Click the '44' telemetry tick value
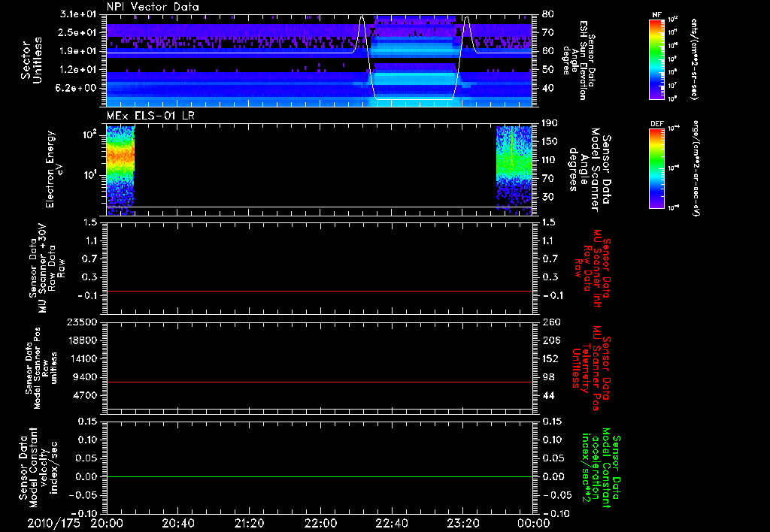 (x=548, y=395)
